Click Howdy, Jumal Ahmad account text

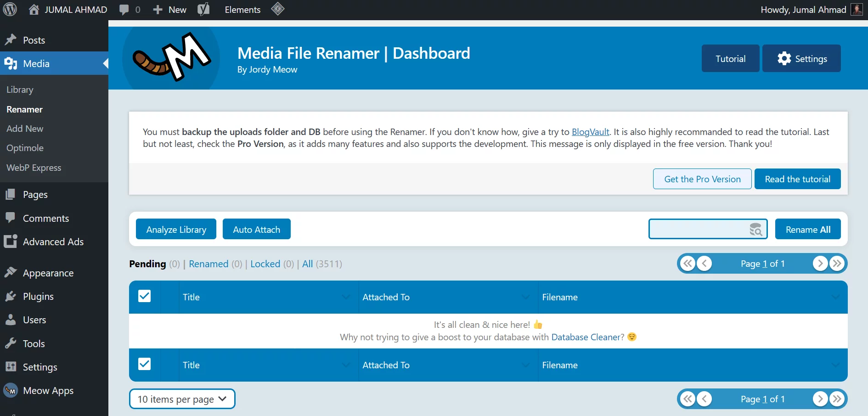pyautogui.click(x=803, y=10)
